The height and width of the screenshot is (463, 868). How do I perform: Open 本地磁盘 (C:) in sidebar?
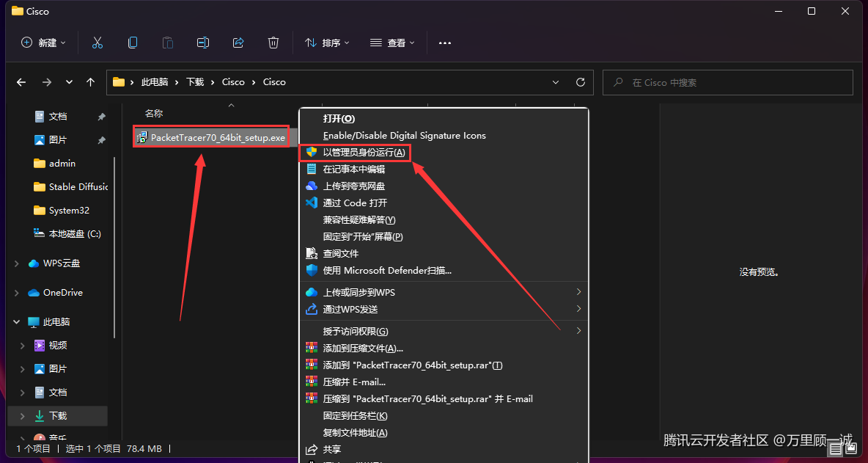[74, 234]
